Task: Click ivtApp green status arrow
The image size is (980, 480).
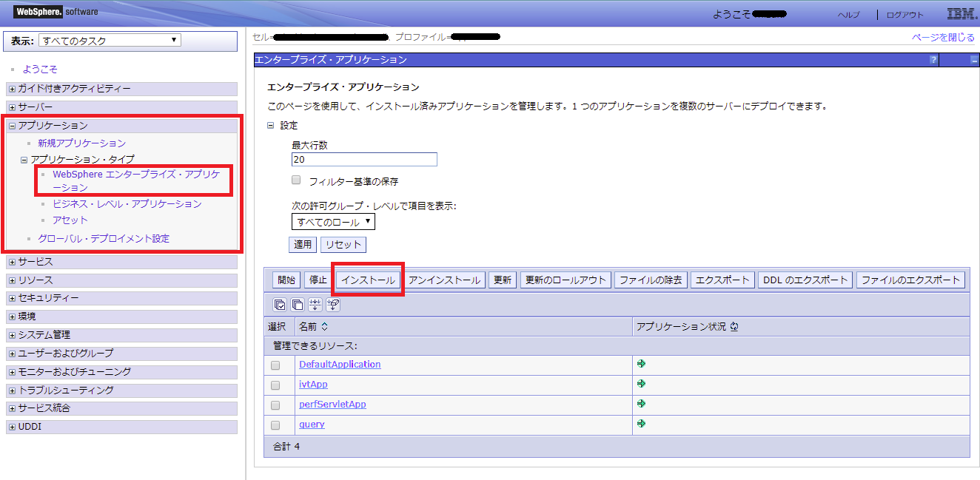Action: pos(641,384)
